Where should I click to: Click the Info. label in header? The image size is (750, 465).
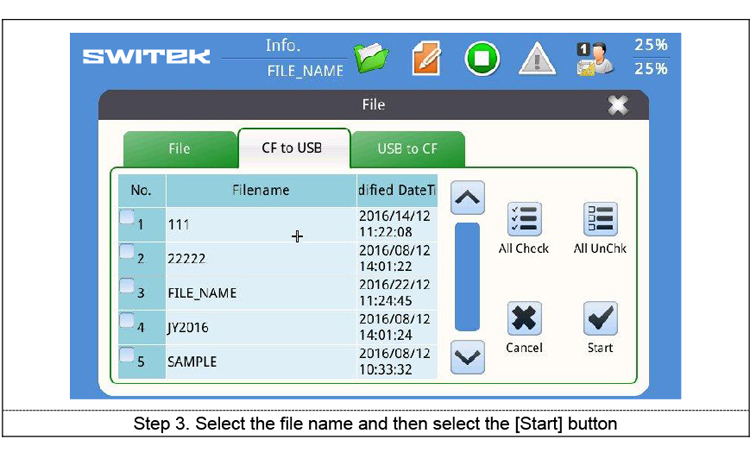pyautogui.click(x=283, y=45)
